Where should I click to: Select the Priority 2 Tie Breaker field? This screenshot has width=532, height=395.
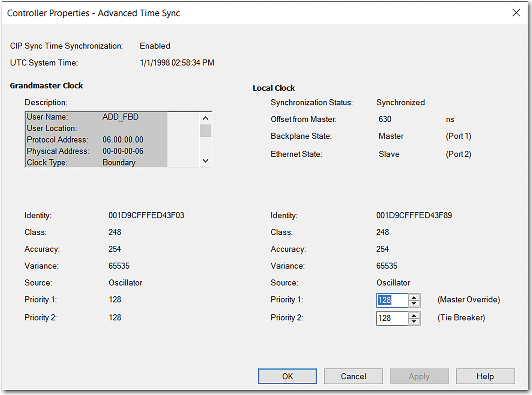click(x=391, y=318)
